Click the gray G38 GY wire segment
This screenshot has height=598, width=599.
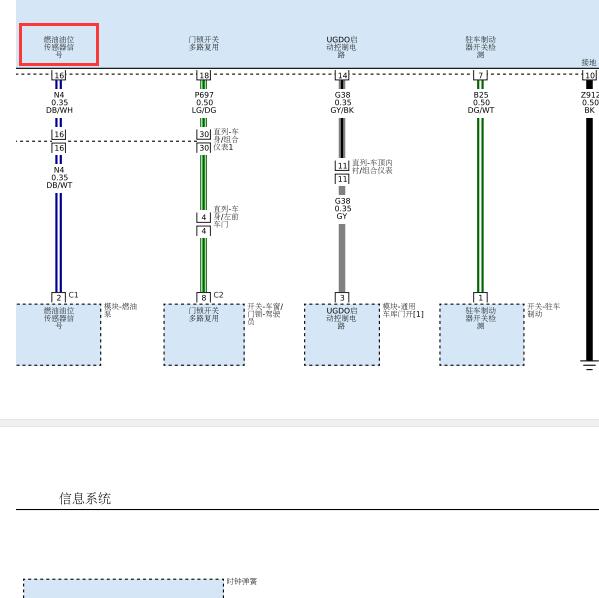[x=342, y=258]
